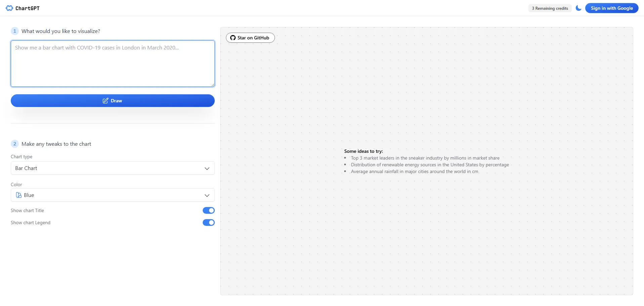Turn off Show chart Legend switch
Viewport: 644px width, 306px height.
click(208, 223)
